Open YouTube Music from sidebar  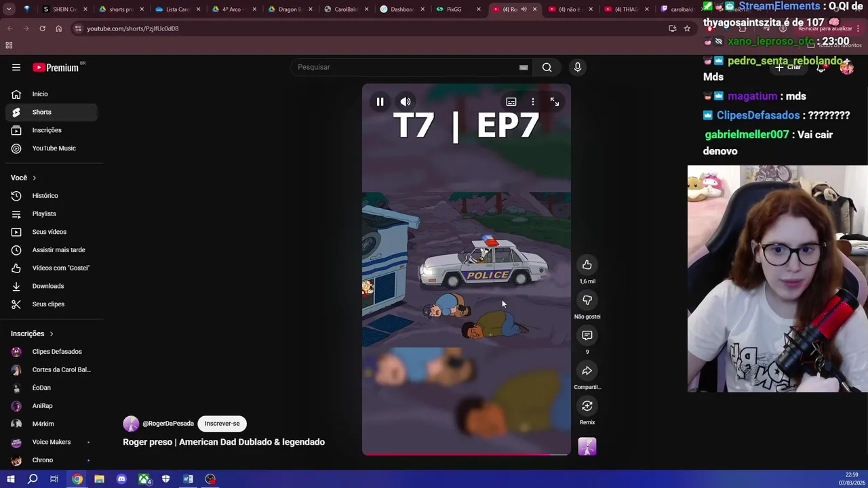(52, 148)
